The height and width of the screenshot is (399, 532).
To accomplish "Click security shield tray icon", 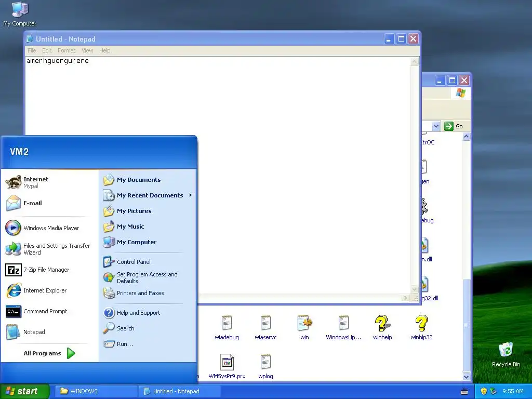I will [484, 391].
